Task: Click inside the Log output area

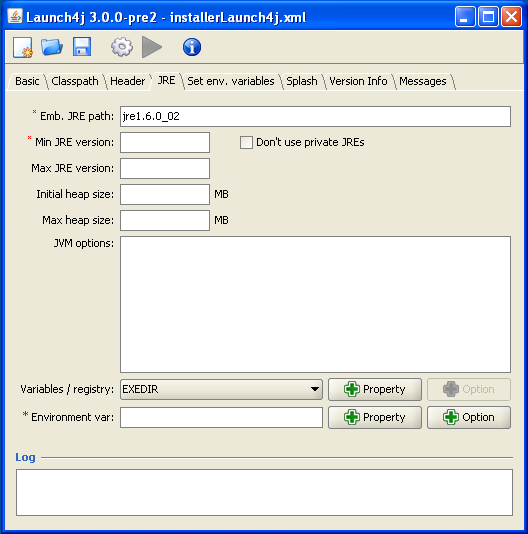Action: tap(264, 492)
